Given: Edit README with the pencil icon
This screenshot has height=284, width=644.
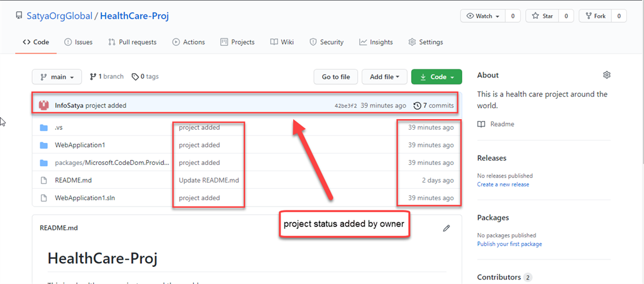Looking at the screenshot, I should coord(447,228).
